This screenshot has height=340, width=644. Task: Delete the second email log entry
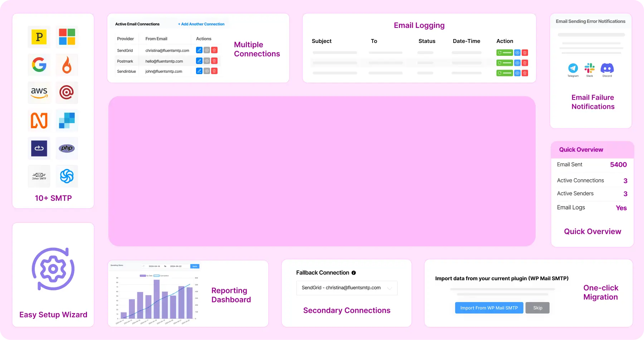click(525, 63)
